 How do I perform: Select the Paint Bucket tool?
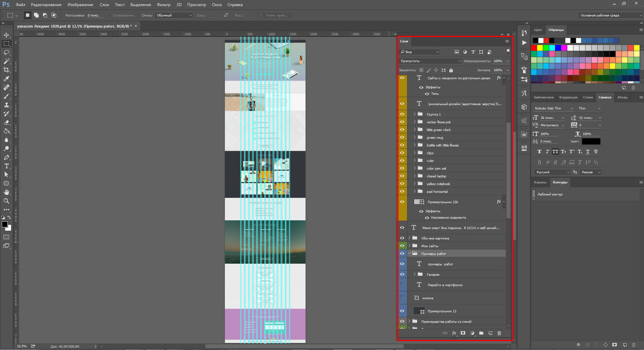[6, 131]
